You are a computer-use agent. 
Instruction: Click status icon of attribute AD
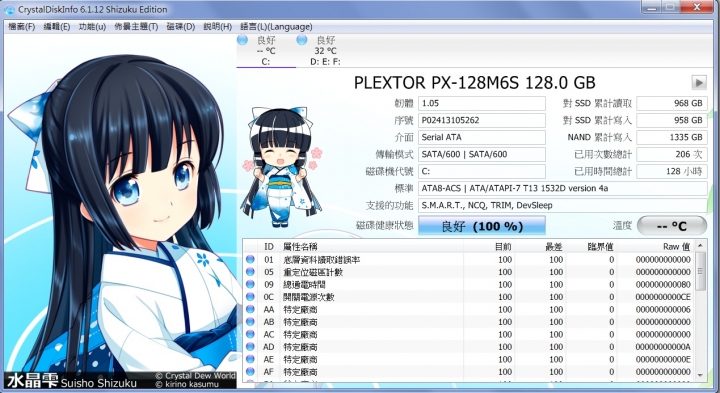pyautogui.click(x=250, y=347)
